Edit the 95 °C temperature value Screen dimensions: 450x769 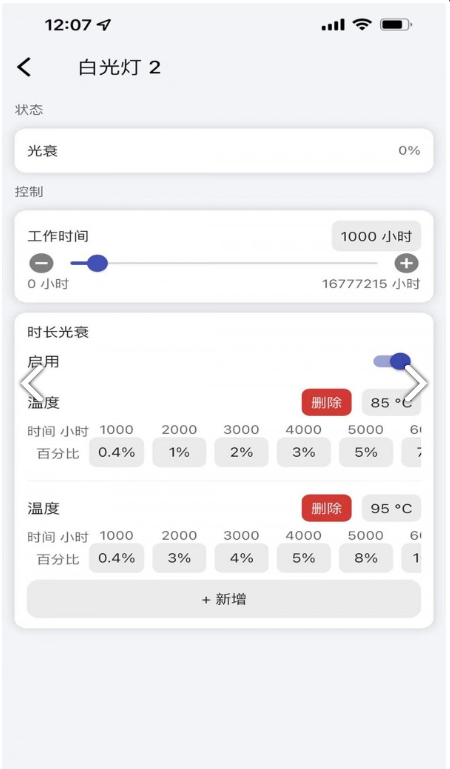391,508
